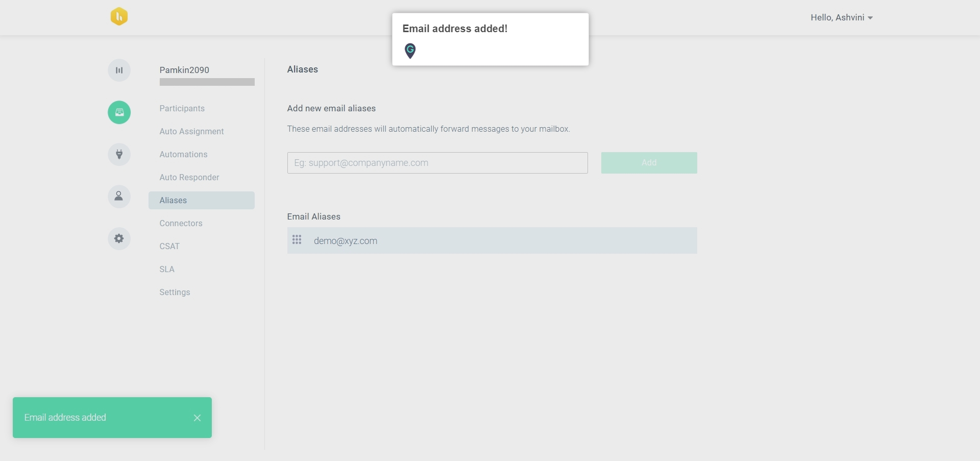Select Auto Responder in the sidebar

pos(189,177)
